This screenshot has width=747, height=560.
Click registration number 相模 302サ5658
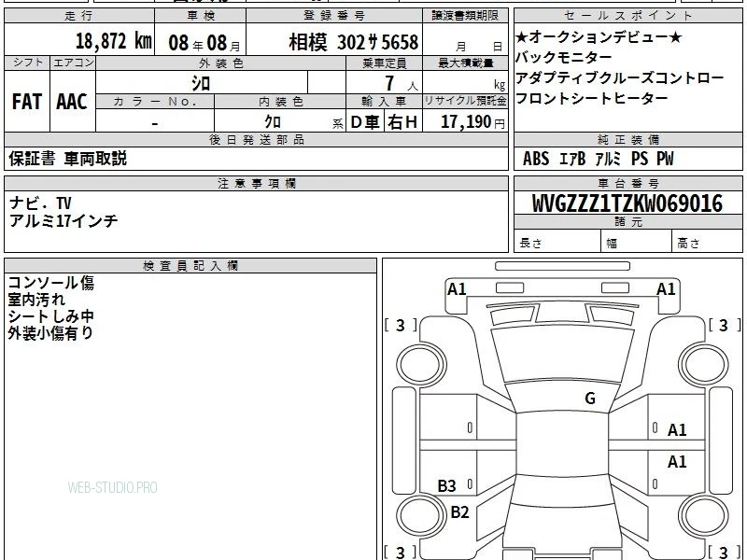click(x=354, y=42)
